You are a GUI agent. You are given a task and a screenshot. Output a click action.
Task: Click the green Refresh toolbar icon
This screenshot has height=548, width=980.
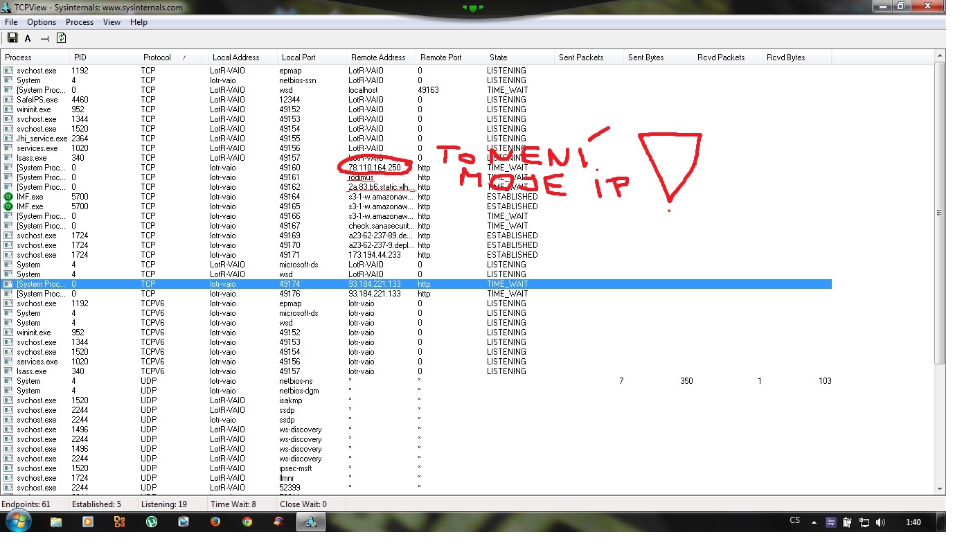(x=61, y=38)
